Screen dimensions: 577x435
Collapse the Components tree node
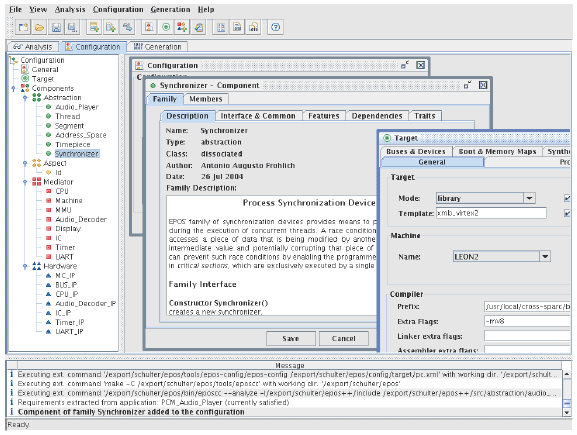point(14,88)
